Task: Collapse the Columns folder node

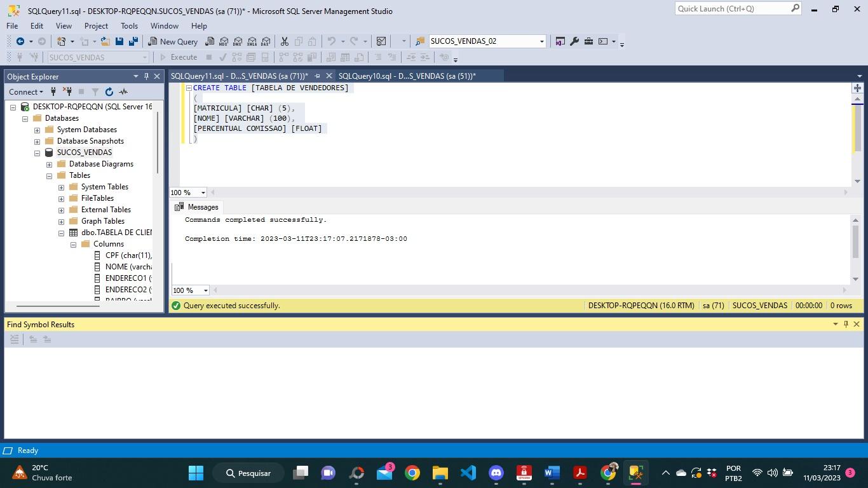Action: click(73, 244)
